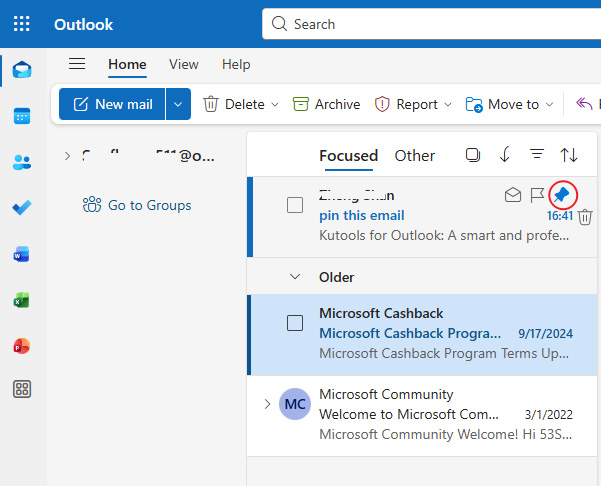601x486 pixels.
Task: Open the 'pin this email' message
Action: click(x=422, y=217)
